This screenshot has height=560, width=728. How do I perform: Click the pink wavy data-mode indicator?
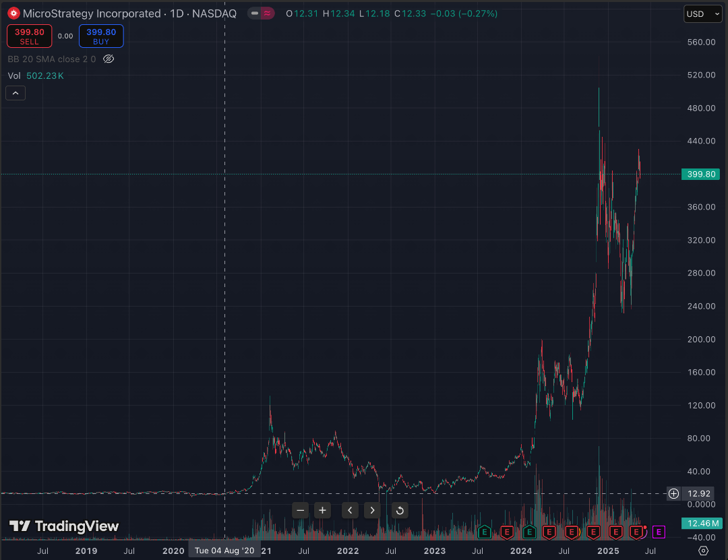[x=268, y=13]
